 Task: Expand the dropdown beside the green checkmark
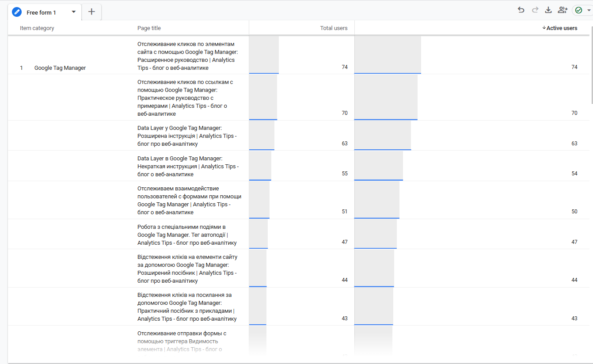[589, 10]
